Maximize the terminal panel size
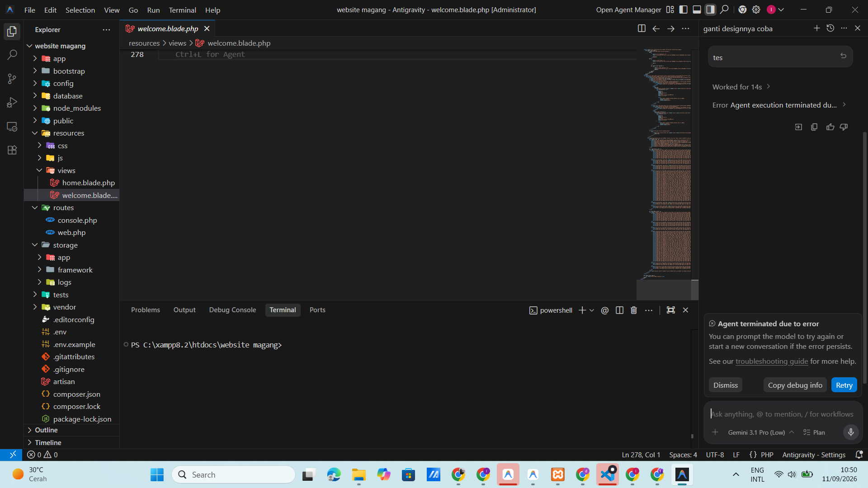Screen dimensions: 868x488 click(671, 310)
